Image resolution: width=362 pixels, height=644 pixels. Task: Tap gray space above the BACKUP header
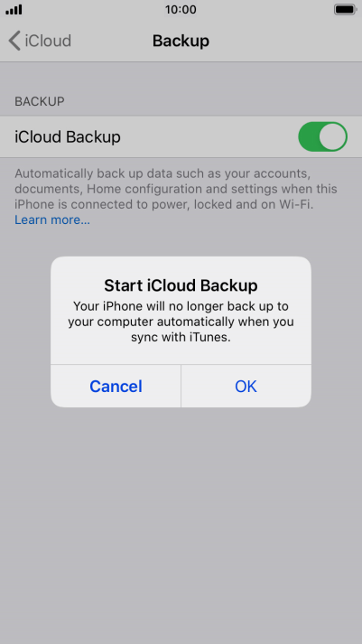181,78
